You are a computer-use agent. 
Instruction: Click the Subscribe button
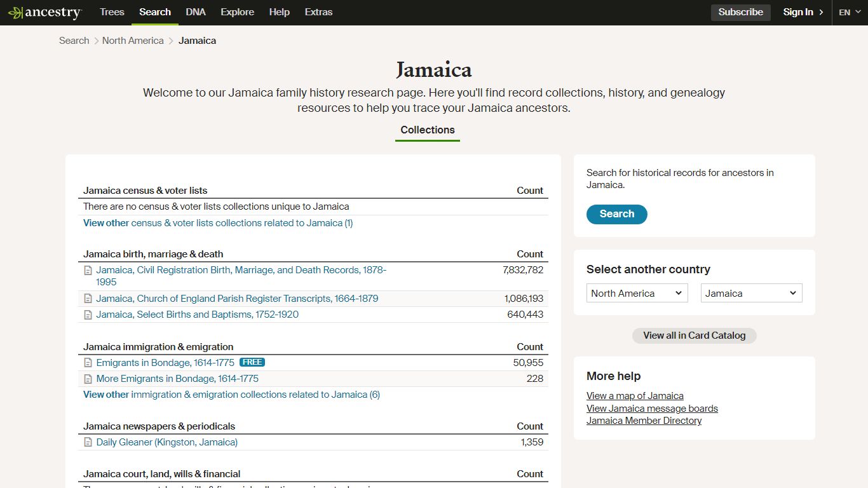741,12
